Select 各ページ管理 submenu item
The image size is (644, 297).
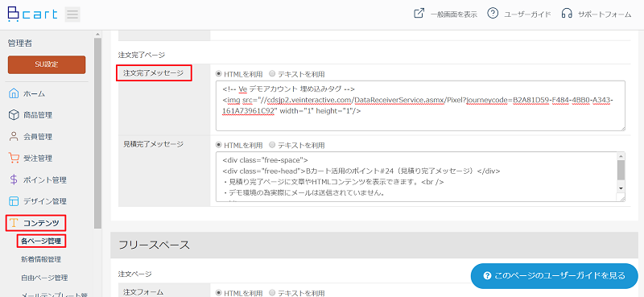41,241
